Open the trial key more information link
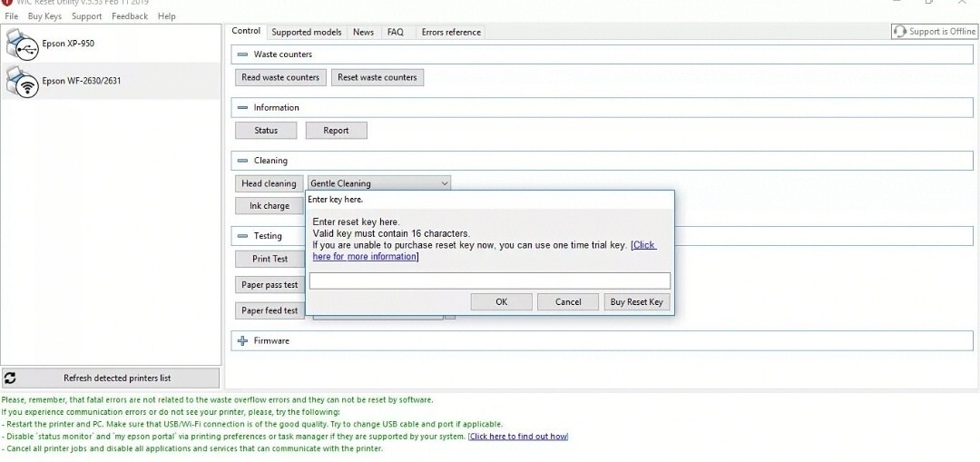 click(365, 257)
